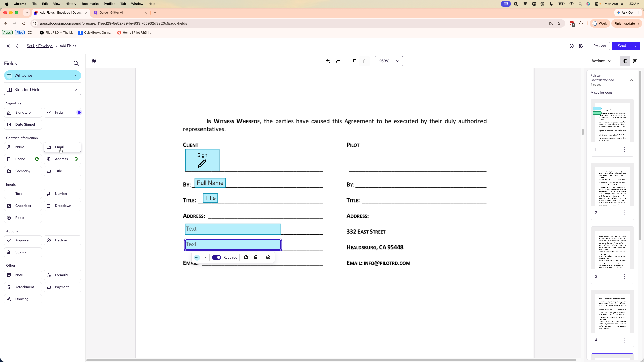Add a Stamp action field
Viewport: 644px width, 362px height.
(x=23, y=252)
